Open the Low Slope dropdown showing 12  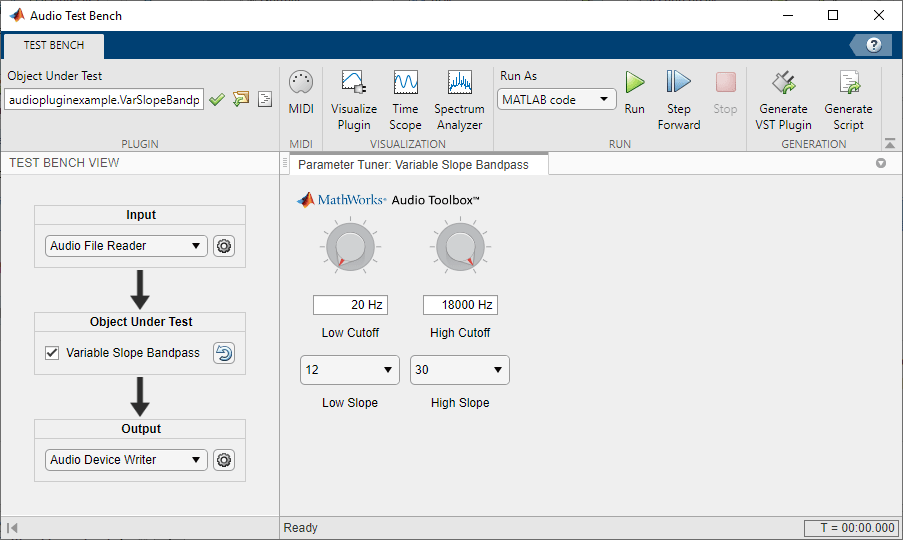pyautogui.click(x=350, y=370)
